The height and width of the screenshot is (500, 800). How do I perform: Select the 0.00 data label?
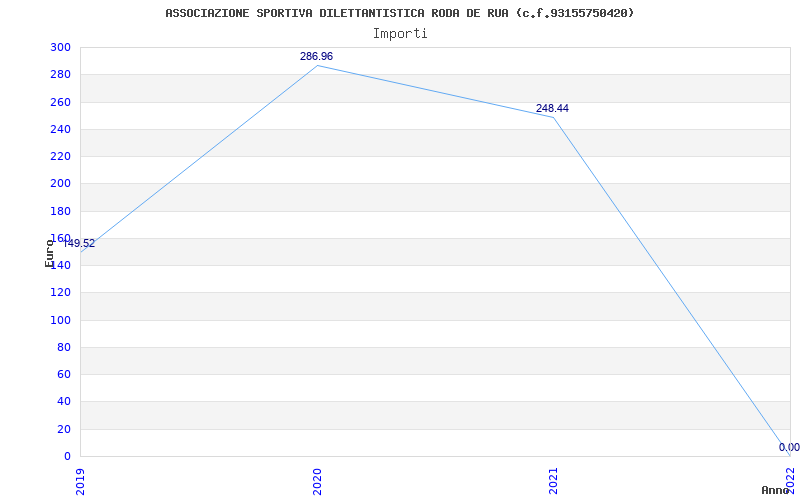(x=789, y=447)
